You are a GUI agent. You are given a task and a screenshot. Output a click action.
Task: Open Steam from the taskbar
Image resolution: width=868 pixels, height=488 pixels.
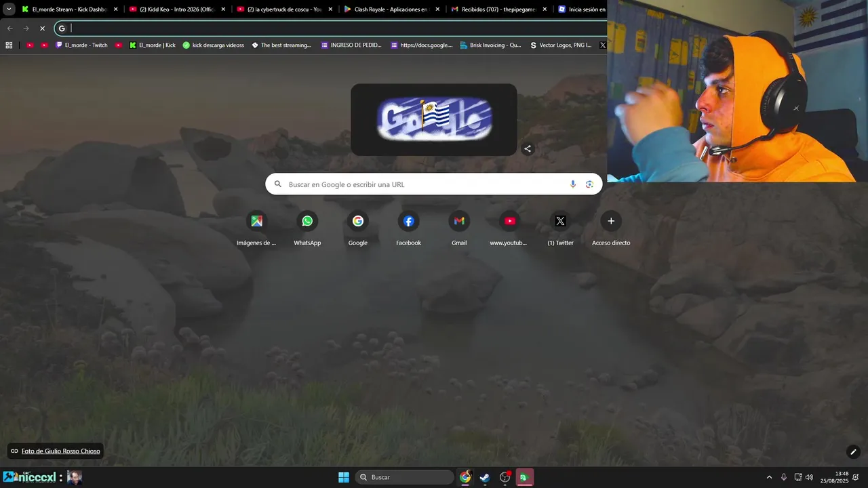[x=485, y=477]
